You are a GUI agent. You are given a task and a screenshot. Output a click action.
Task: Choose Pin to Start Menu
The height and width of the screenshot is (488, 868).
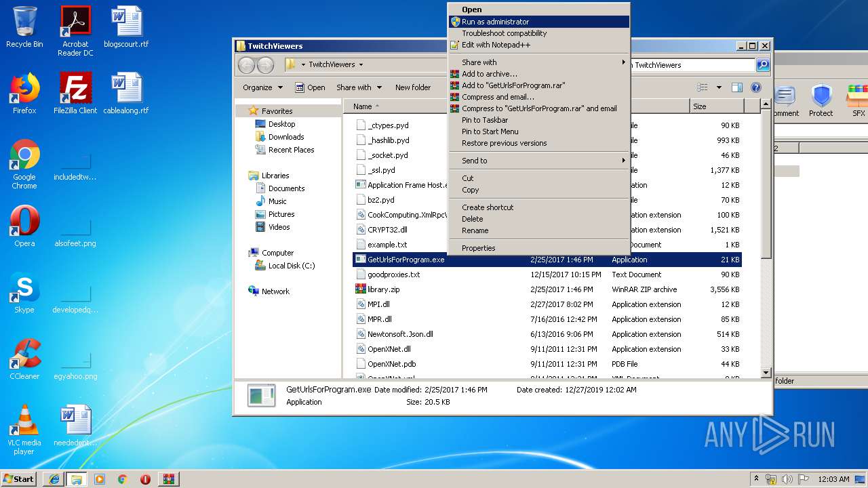[x=539, y=131]
